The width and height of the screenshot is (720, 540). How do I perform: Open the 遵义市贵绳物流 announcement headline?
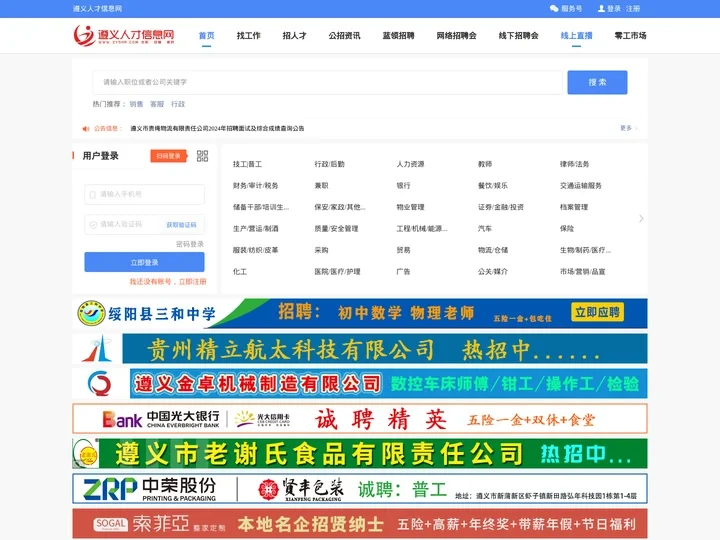pyautogui.click(x=217, y=129)
